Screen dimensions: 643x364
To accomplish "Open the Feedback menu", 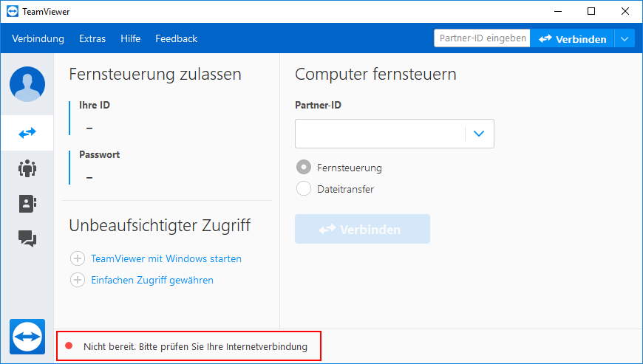I will [177, 38].
